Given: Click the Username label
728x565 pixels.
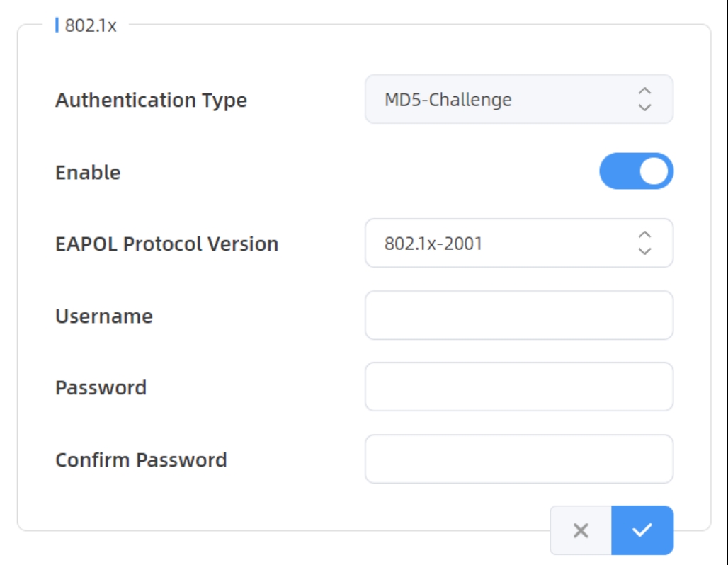Looking at the screenshot, I should click(104, 316).
